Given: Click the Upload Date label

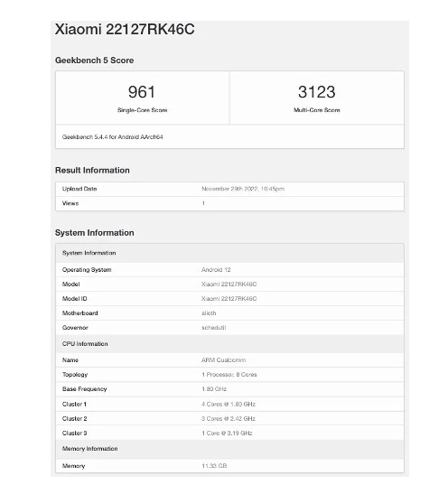Looking at the screenshot, I should 79,189.
